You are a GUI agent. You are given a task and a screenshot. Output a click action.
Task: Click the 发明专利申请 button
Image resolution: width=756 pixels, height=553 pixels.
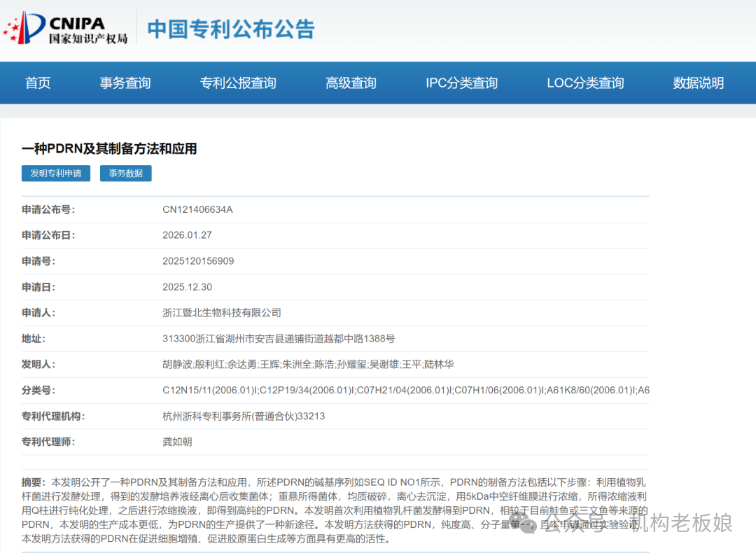(55, 173)
